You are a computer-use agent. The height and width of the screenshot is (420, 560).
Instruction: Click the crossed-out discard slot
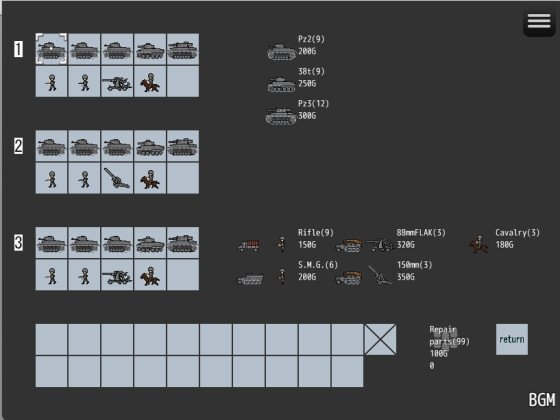380,340
